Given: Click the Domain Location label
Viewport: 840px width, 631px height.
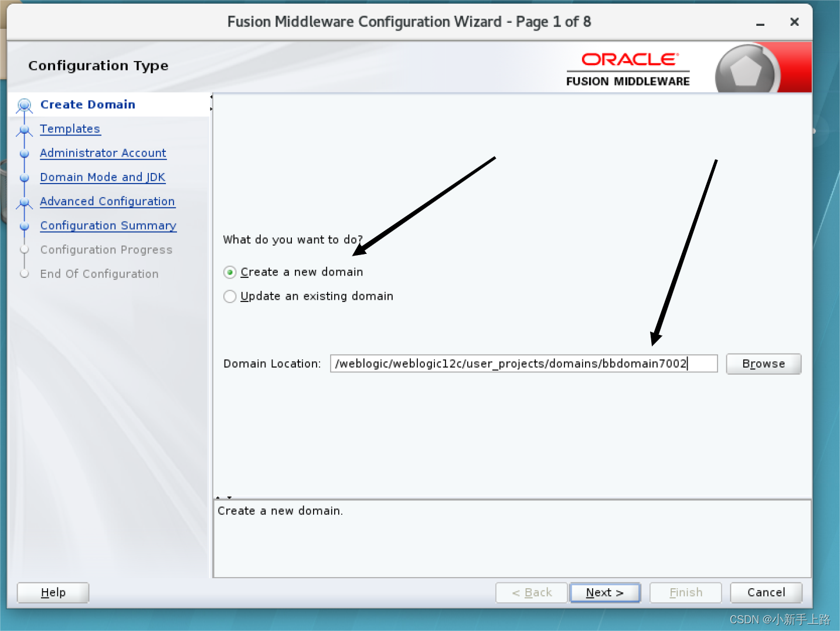Looking at the screenshot, I should pyautogui.click(x=272, y=364).
